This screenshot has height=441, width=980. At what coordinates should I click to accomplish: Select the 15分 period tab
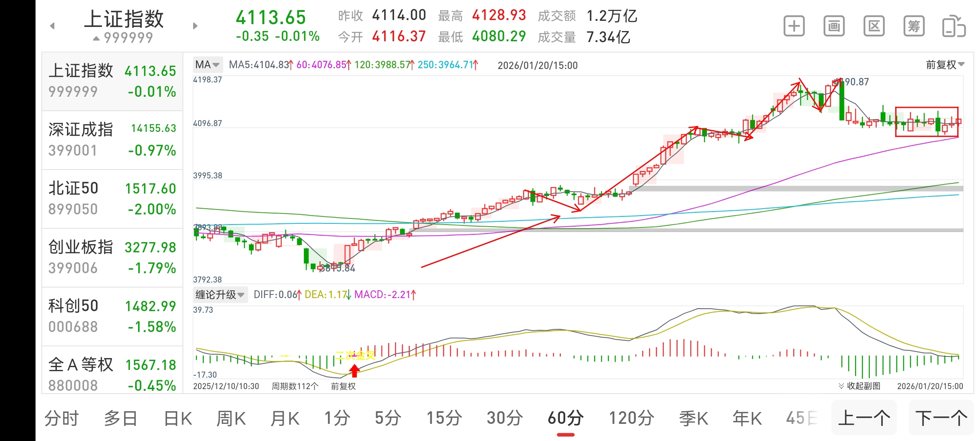click(x=444, y=419)
